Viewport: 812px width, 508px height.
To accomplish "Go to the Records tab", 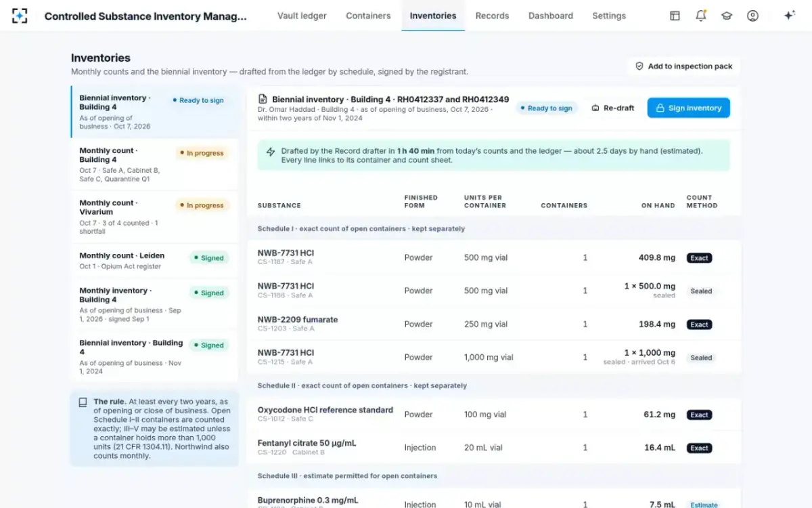I will pos(492,16).
